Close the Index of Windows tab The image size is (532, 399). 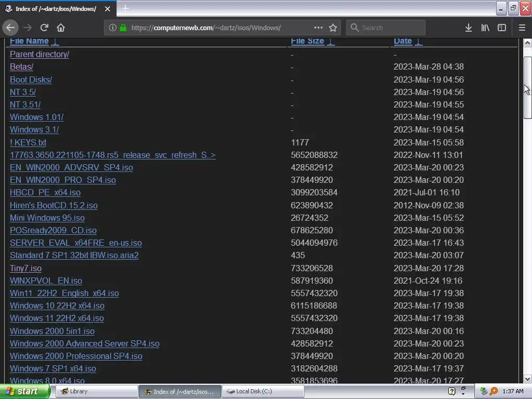click(x=108, y=9)
